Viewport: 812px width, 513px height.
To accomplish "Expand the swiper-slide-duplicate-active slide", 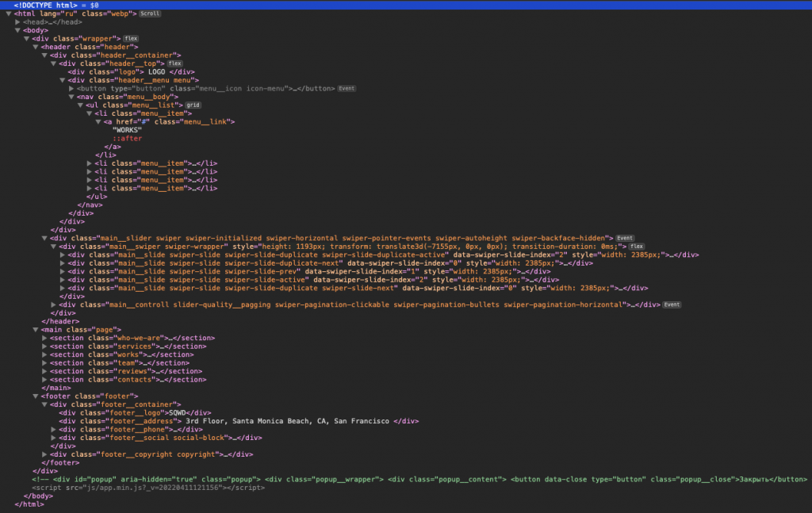I will [x=62, y=255].
